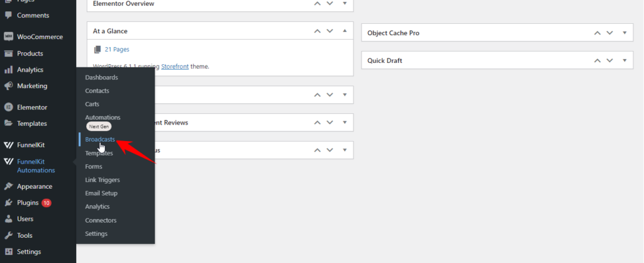Move the Reviews widget up
Image resolution: width=644 pixels, height=263 pixels.
click(317, 123)
